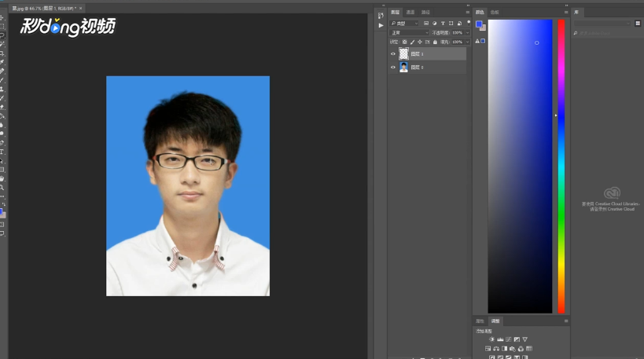
Task: Switch to the Properties tab
Action: (480, 321)
